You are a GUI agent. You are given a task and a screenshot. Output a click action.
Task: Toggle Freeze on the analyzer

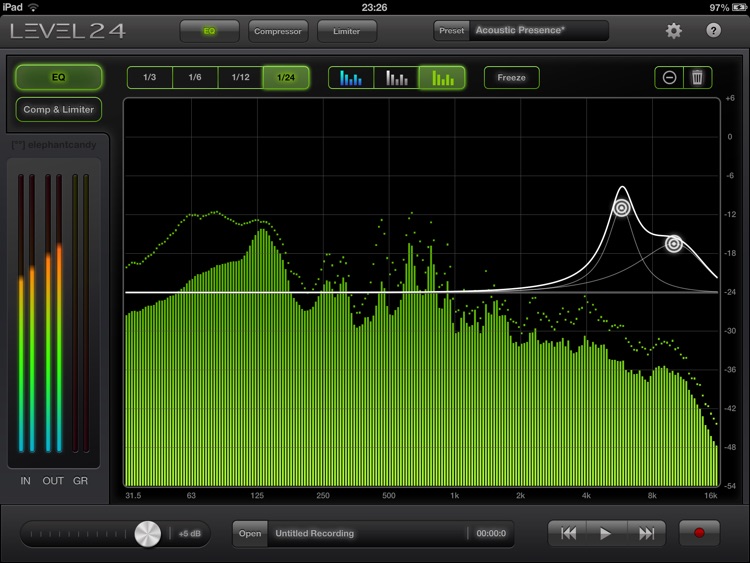point(511,77)
